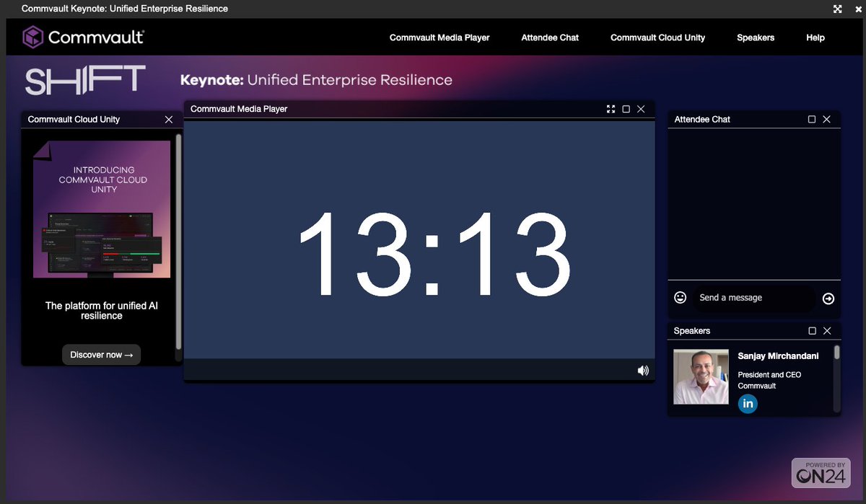Click the SHIFT event logo
Viewport: 866px width, 504px height.
[85, 80]
